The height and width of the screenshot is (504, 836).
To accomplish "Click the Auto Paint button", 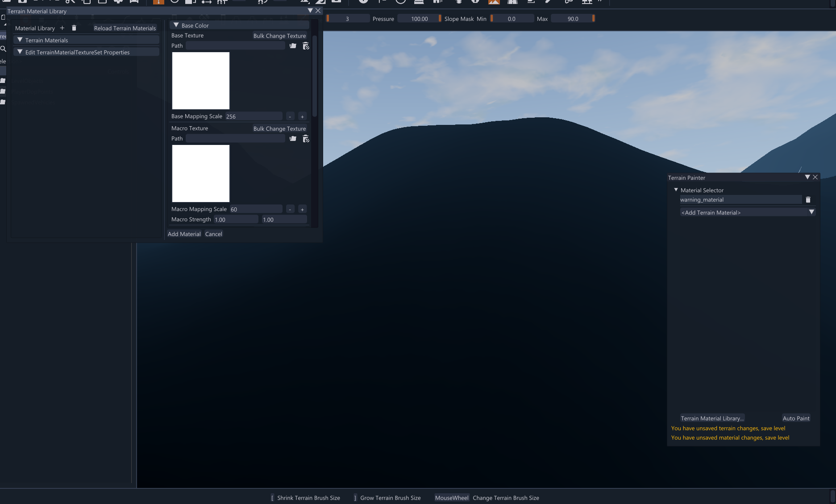I will coord(796,418).
